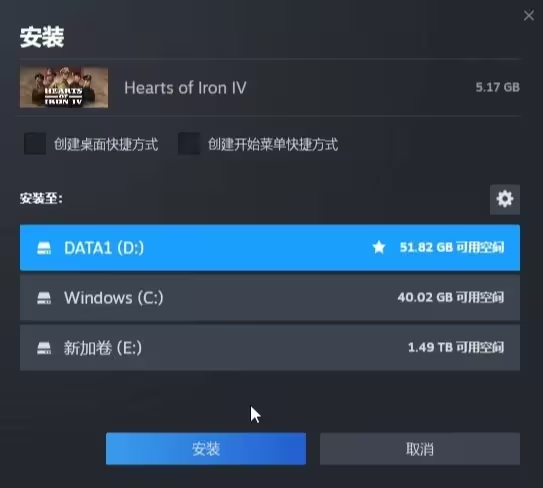Image resolution: width=543 pixels, height=488 pixels.
Task: Click 40.02 GB 可用空间 text
Action: tap(451, 297)
